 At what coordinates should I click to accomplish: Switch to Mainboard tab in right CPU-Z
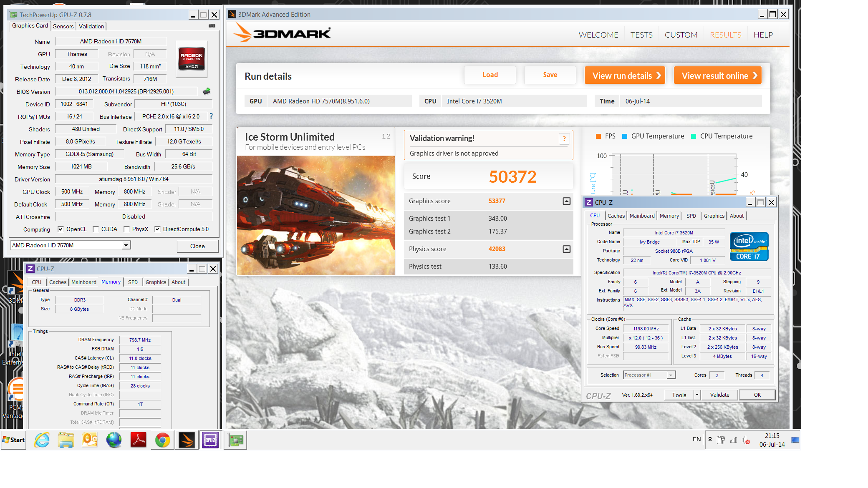[642, 216]
